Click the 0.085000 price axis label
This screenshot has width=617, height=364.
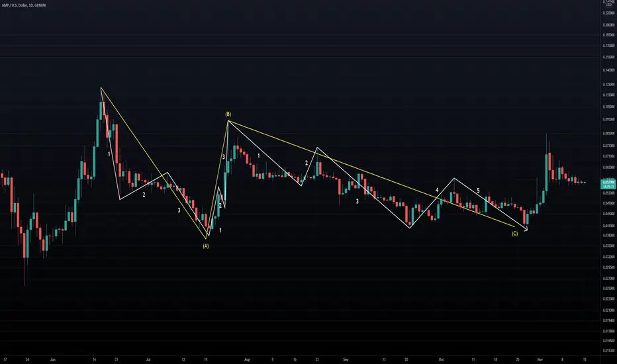click(x=609, y=133)
